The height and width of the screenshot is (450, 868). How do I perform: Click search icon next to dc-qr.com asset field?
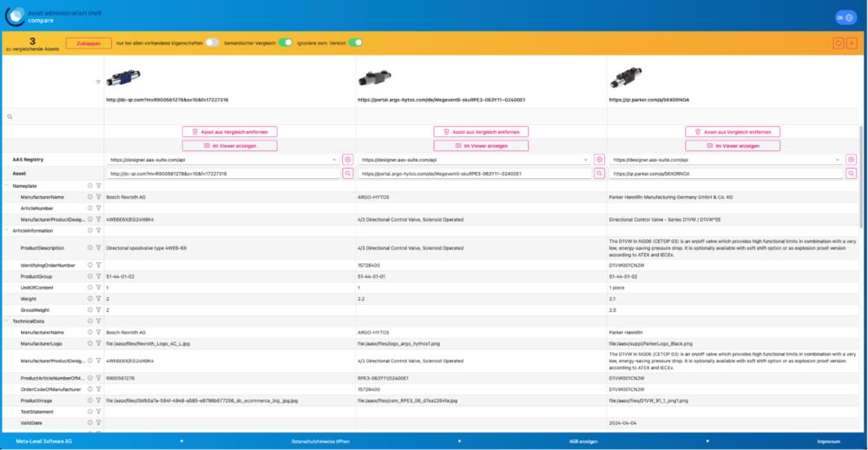348,174
